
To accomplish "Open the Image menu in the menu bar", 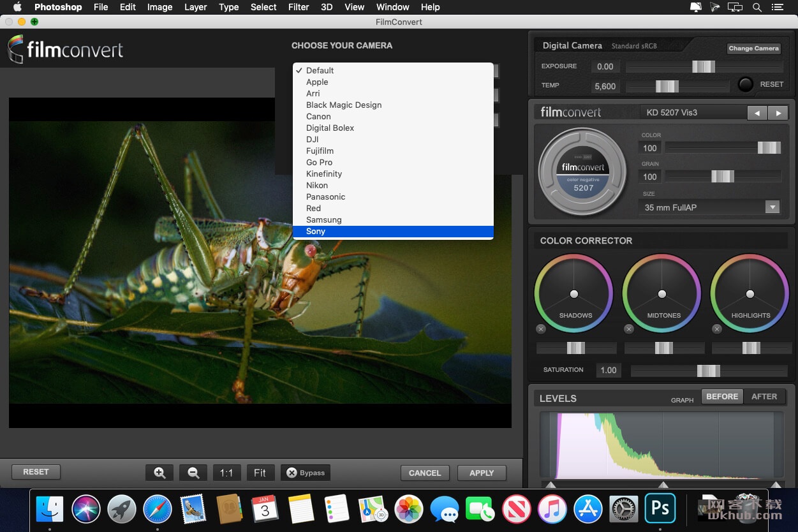I will (x=159, y=7).
